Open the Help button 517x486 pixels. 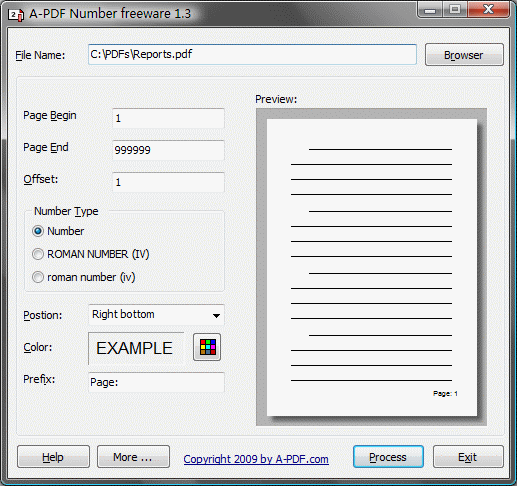click(x=53, y=457)
